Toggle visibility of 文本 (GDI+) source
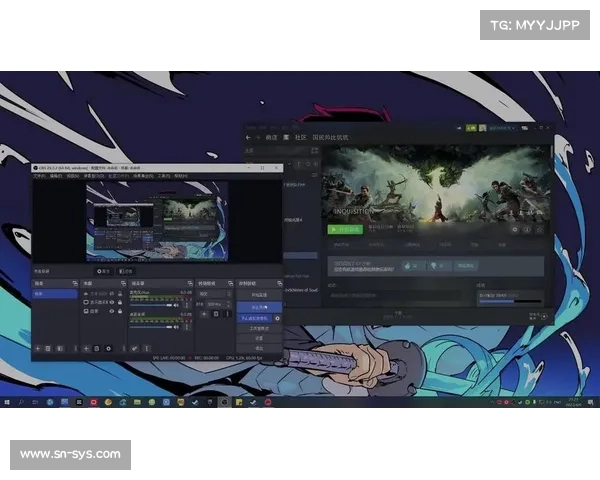 click(x=112, y=294)
